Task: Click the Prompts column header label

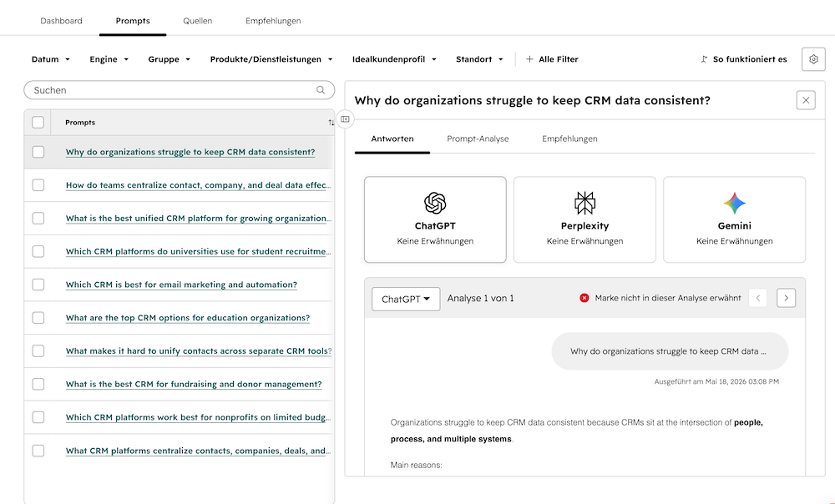Action: tap(80, 123)
